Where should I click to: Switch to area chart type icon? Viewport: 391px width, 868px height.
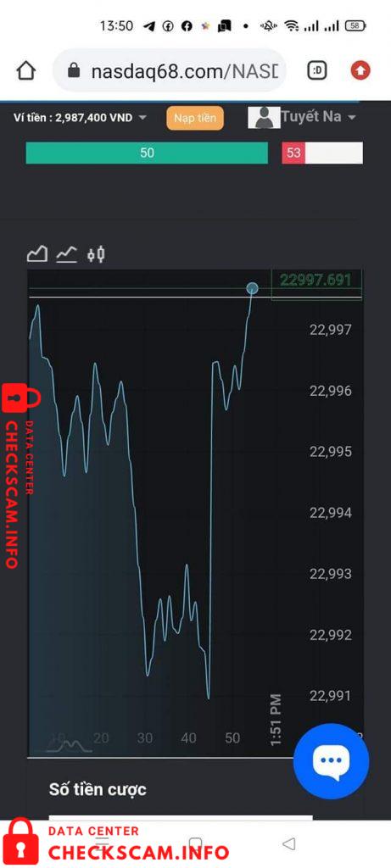[37, 254]
